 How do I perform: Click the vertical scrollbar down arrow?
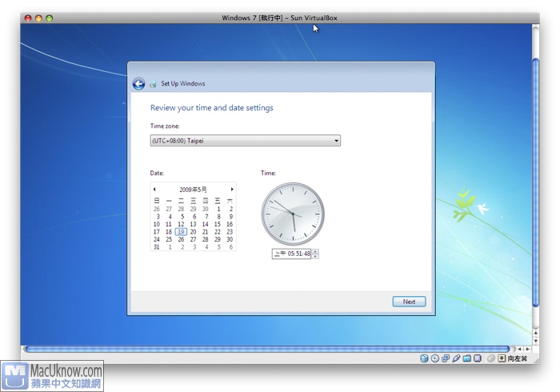tap(535, 340)
